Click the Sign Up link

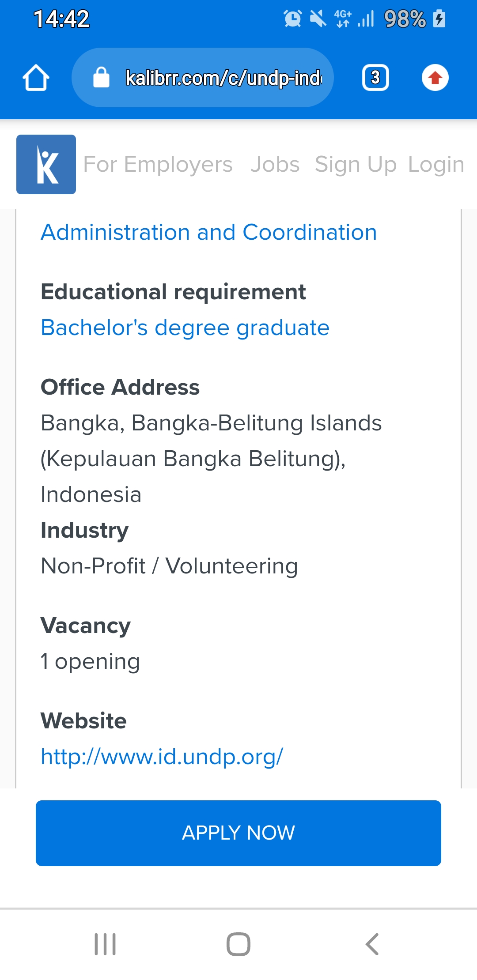tap(356, 165)
